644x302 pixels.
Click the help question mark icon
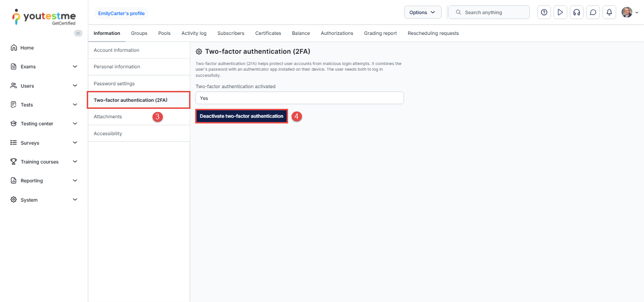point(544,13)
